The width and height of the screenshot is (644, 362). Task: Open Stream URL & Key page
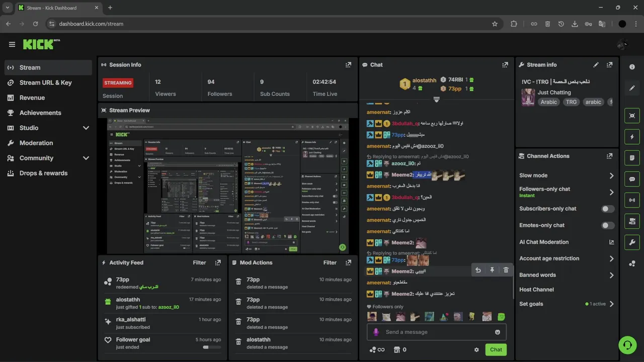[x=48, y=82]
